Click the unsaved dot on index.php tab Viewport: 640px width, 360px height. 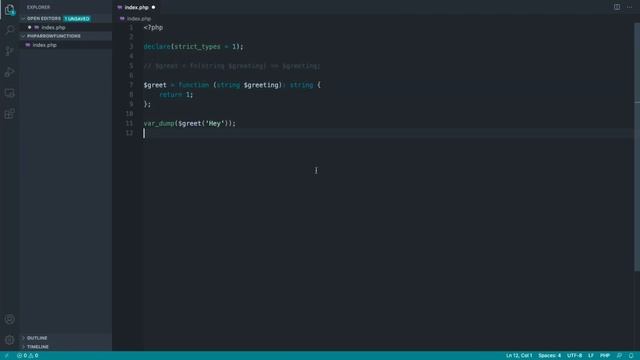click(x=153, y=7)
